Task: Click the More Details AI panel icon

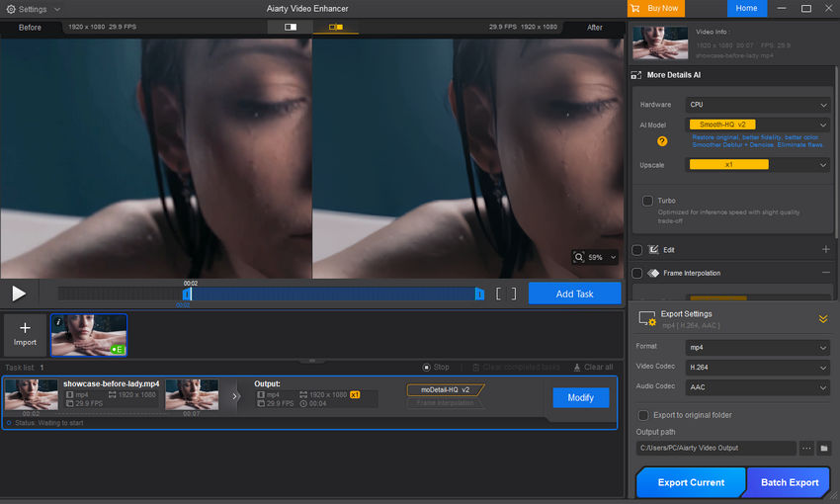Action: point(635,75)
